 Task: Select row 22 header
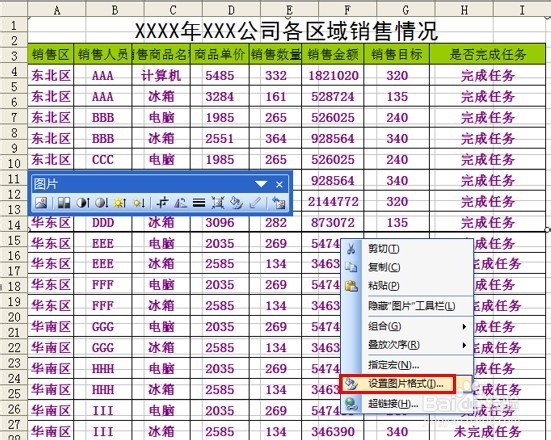click(14, 348)
